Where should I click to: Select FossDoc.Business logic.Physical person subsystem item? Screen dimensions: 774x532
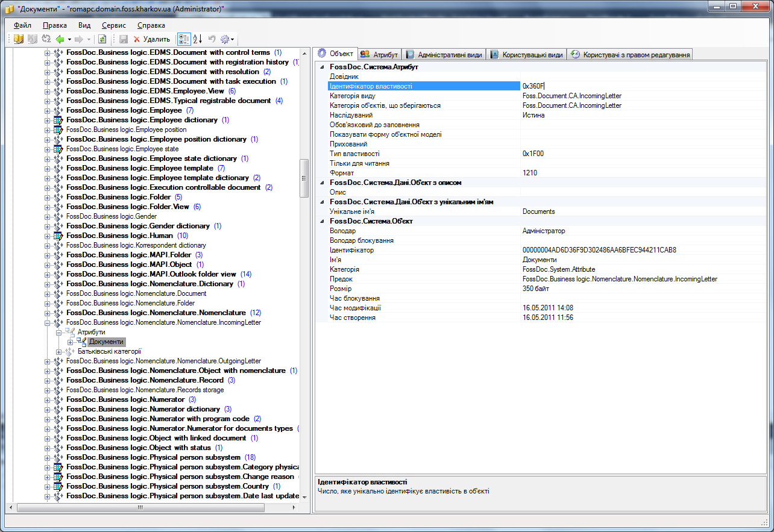coord(153,457)
